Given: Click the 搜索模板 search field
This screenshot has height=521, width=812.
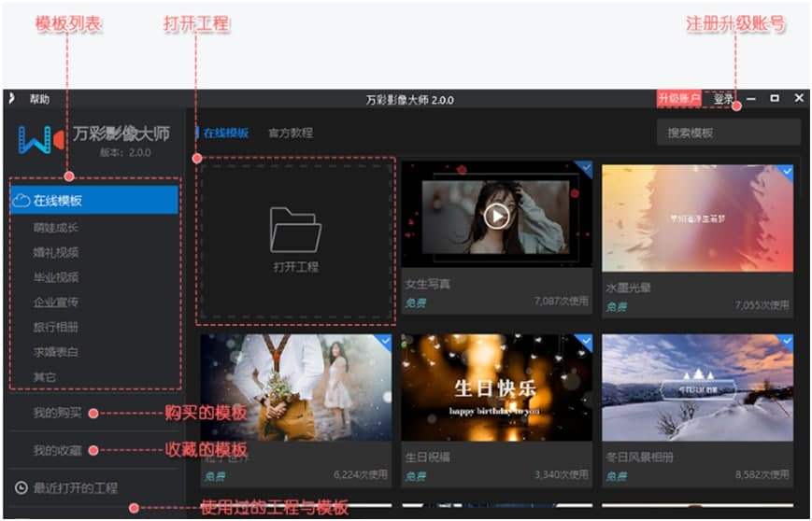Looking at the screenshot, I should point(729,133).
